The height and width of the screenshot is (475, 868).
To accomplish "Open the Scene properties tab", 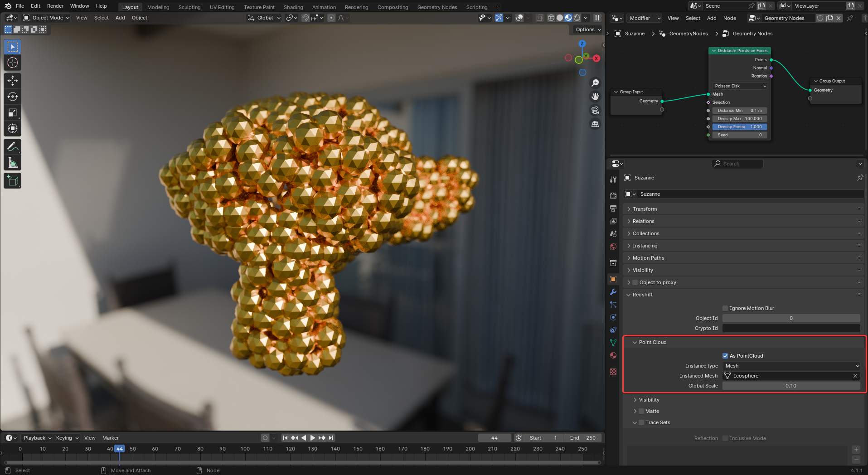I will point(613,234).
